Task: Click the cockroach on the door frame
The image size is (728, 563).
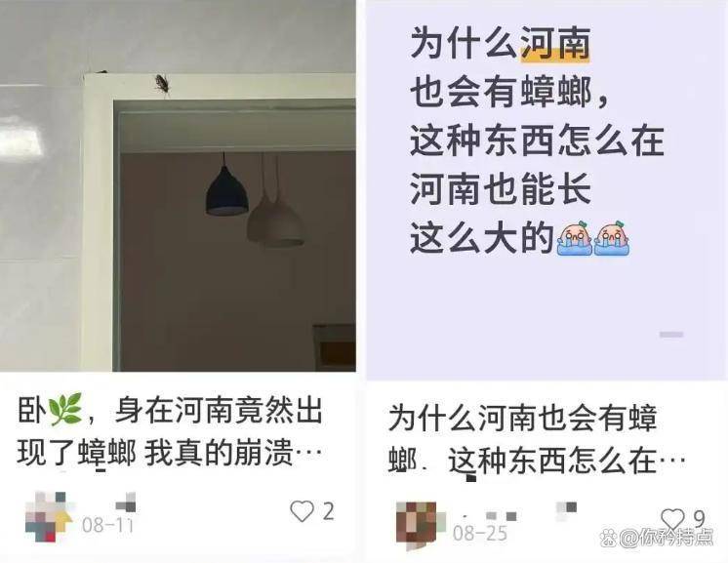Action: click(163, 85)
